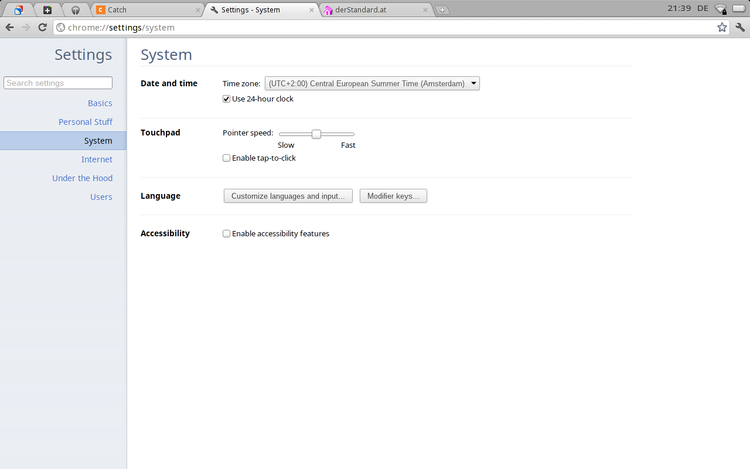Click the Modifier keys button
This screenshot has width=750, height=469.
394,196
